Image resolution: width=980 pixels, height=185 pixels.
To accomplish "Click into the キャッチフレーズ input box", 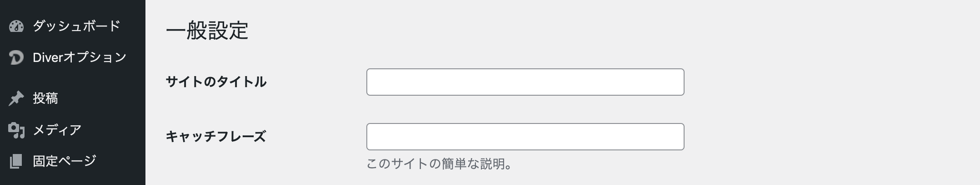I will coord(525,137).
